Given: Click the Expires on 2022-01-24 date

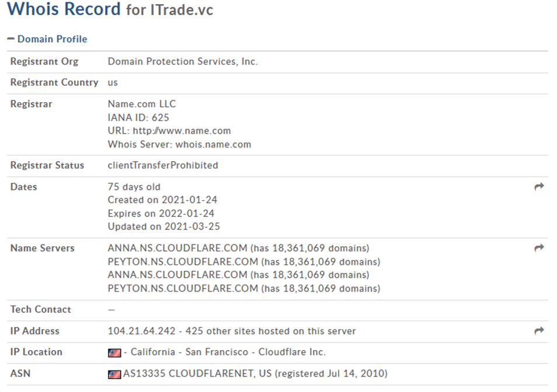Looking at the screenshot, I should (x=162, y=213).
